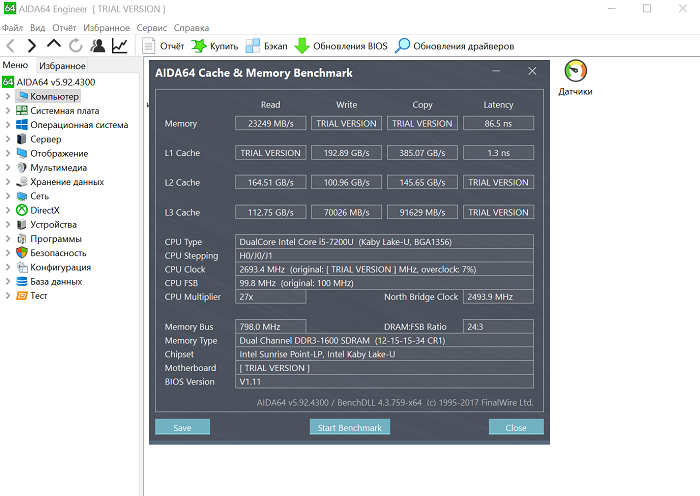Expand the Конфигурация tree node

(x=8, y=267)
